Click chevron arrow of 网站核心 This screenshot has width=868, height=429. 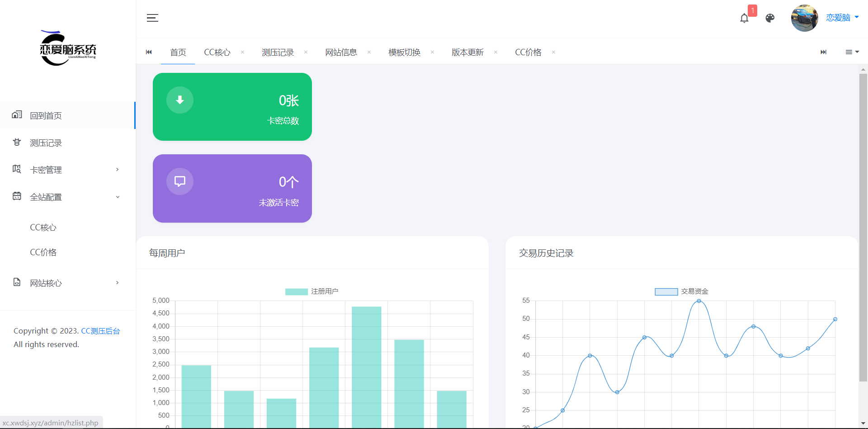(x=118, y=283)
